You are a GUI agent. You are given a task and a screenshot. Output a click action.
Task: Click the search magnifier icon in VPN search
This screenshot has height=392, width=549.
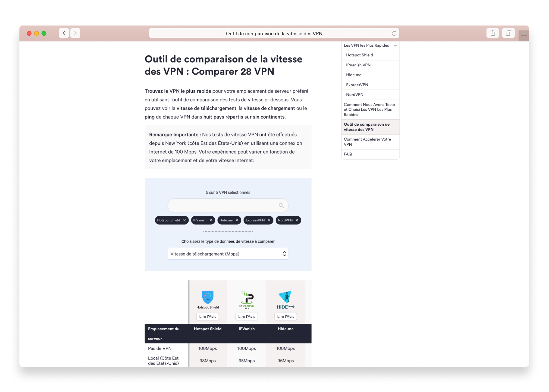[281, 205]
